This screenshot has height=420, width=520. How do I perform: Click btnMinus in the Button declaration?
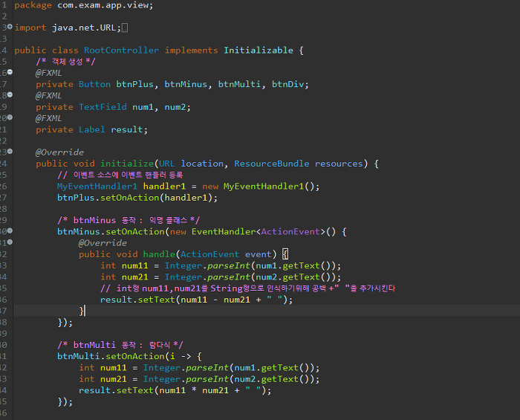[186, 84]
